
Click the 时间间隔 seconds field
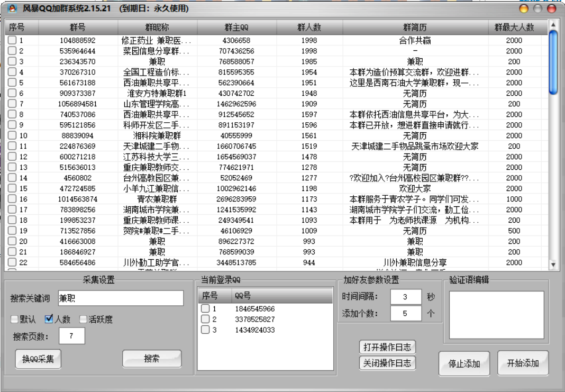tap(406, 297)
